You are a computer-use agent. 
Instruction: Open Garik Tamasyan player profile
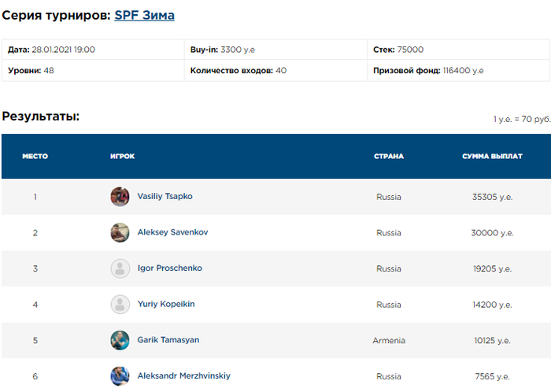tap(168, 340)
